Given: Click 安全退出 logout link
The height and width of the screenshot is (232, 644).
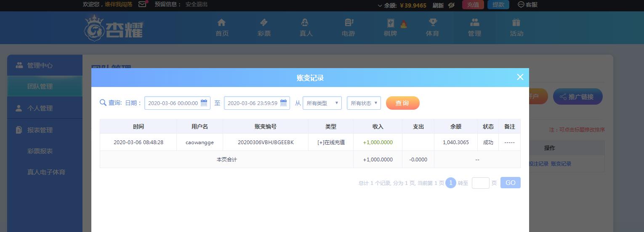Looking at the screenshot, I should [x=197, y=4].
